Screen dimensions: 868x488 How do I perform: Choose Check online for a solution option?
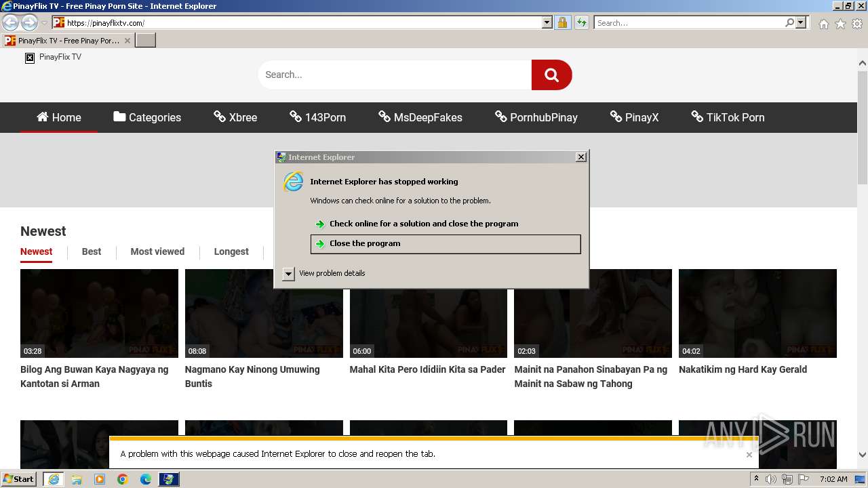pos(446,224)
